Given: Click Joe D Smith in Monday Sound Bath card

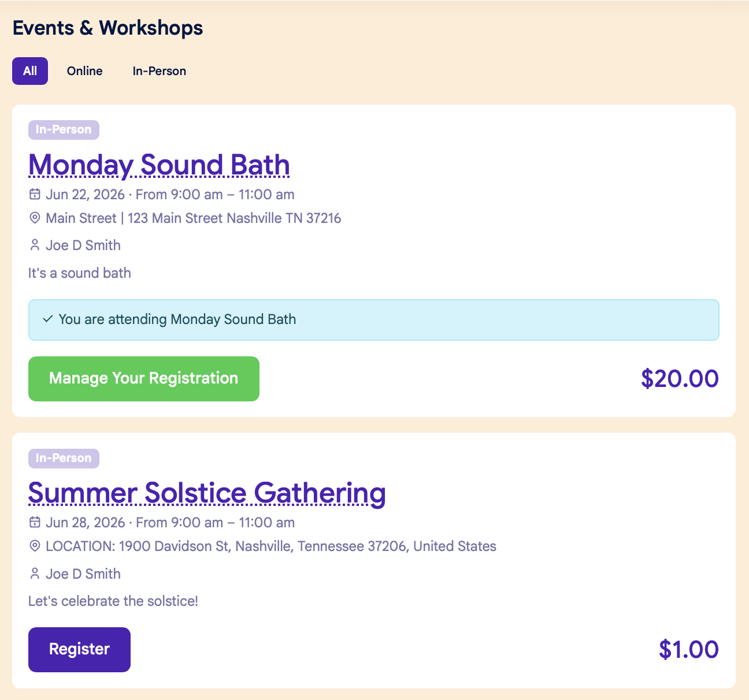Looking at the screenshot, I should [83, 245].
